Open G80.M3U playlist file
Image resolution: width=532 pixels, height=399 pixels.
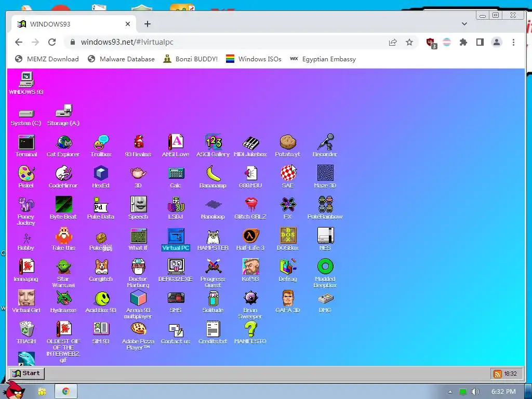(250, 177)
